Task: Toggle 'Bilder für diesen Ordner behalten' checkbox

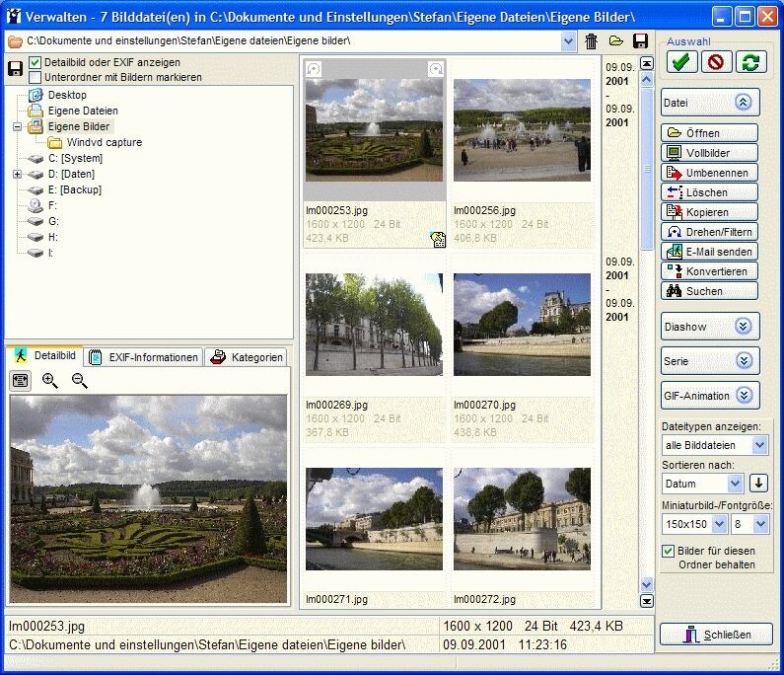Action: coord(669,551)
